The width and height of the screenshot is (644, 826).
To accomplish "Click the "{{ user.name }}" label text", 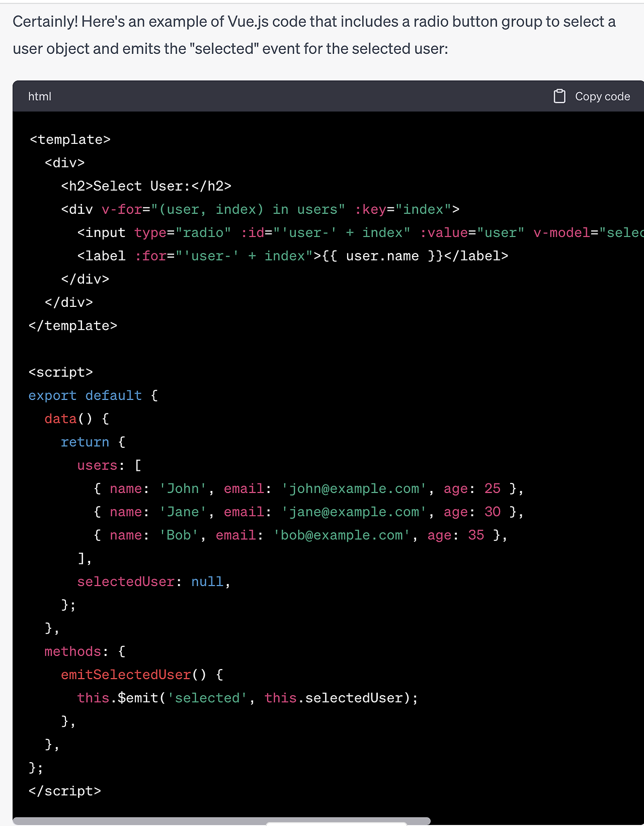I will [x=382, y=256].
